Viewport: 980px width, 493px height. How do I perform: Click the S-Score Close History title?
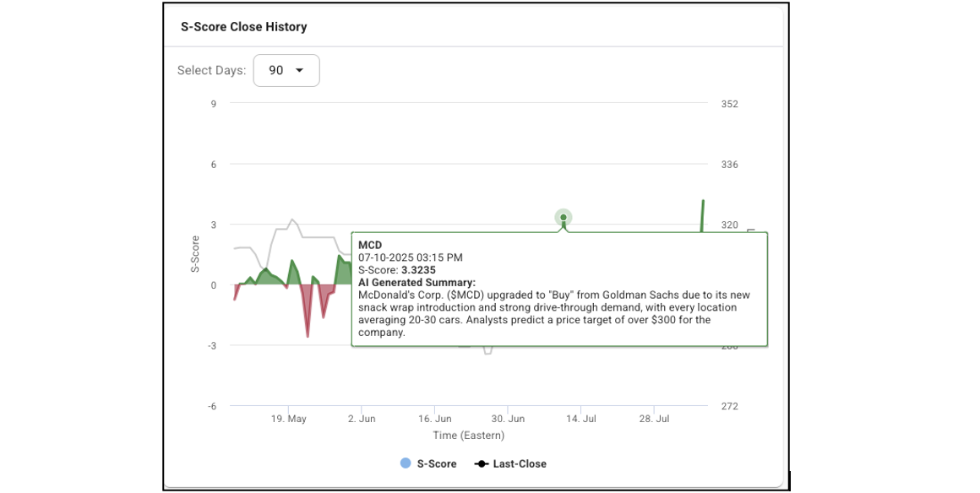(243, 27)
